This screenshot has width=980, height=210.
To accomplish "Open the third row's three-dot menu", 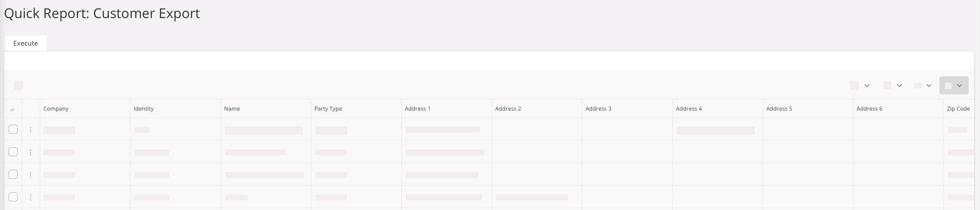I will 31,175.
